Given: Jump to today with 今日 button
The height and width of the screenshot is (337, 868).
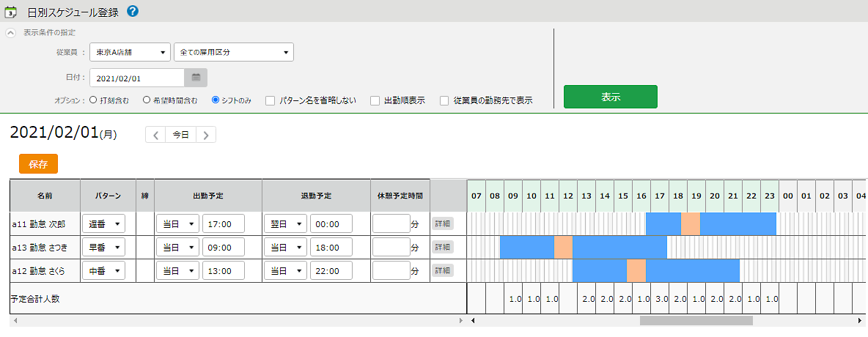Looking at the screenshot, I should [180, 135].
